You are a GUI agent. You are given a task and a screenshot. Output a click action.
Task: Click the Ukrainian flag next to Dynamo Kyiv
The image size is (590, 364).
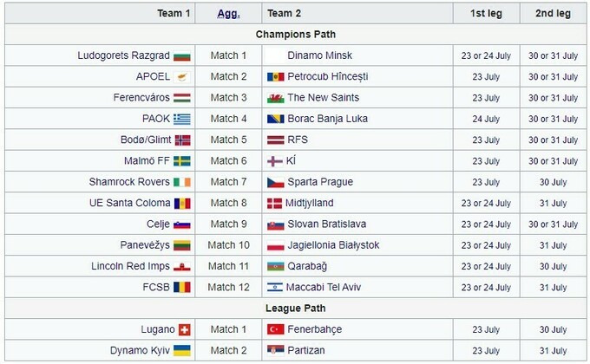click(x=182, y=350)
